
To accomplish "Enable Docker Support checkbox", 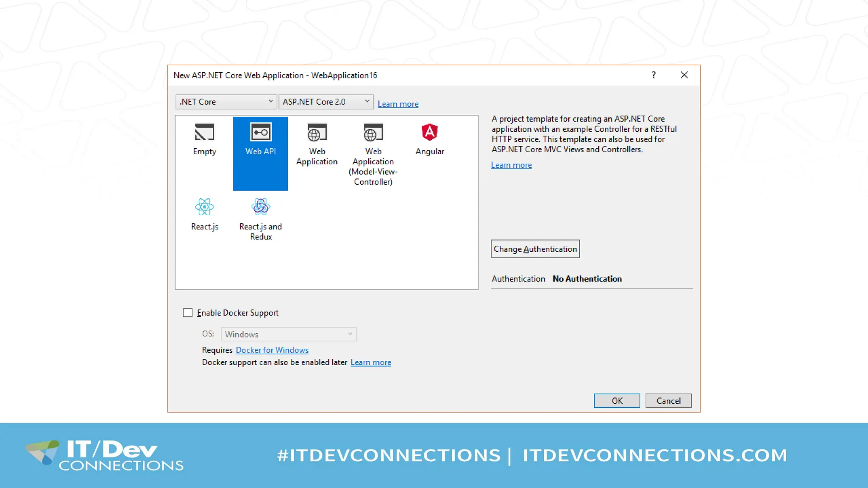I will point(188,313).
